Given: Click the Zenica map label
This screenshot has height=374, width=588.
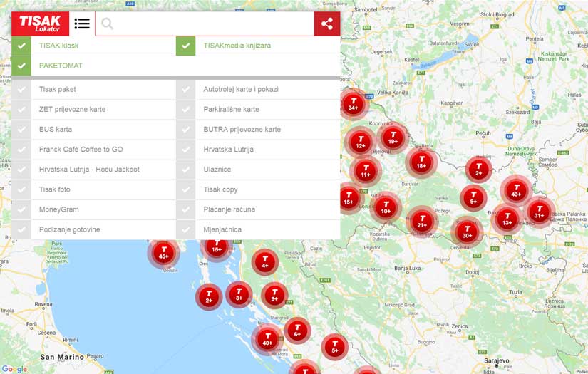Looking at the screenshot, I should 460,326.
